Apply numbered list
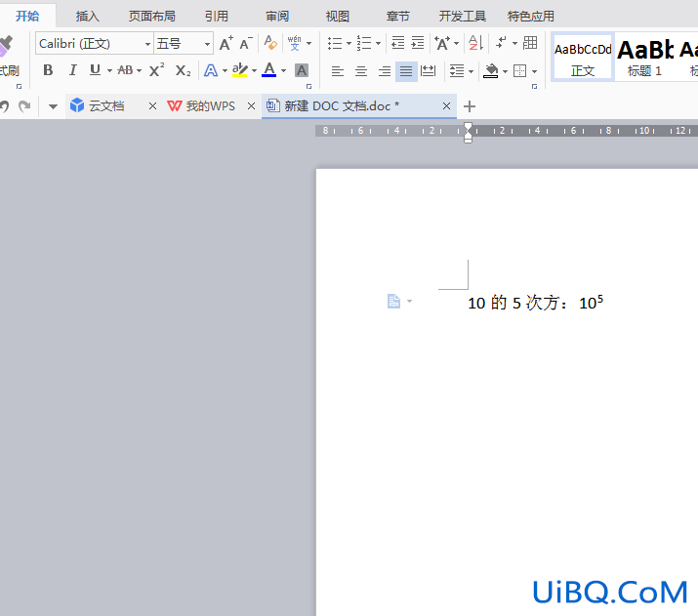 (x=364, y=43)
